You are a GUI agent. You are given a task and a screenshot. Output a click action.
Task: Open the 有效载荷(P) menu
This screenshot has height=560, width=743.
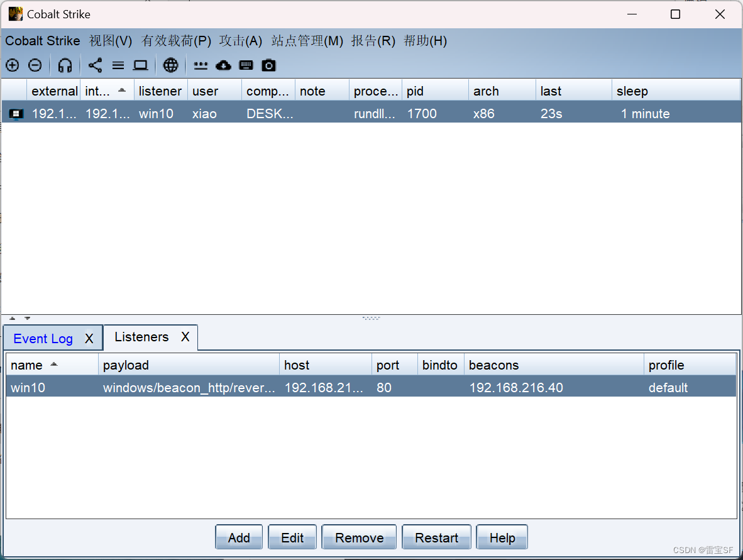[x=176, y=41]
